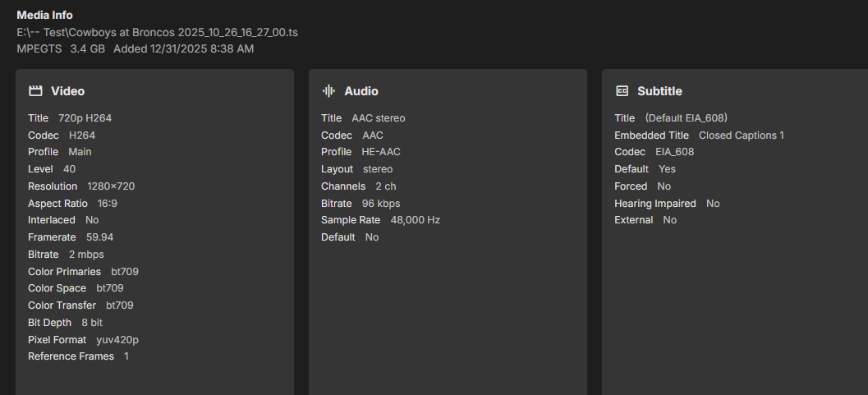
Task: Click the Video clapperboard icon
Action: pos(35,91)
